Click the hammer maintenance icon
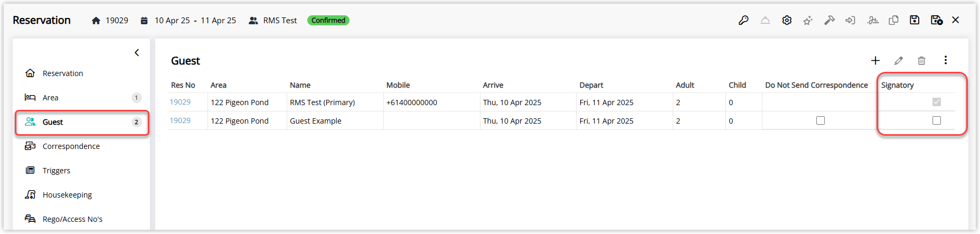The image size is (980, 234). pyautogui.click(x=830, y=20)
